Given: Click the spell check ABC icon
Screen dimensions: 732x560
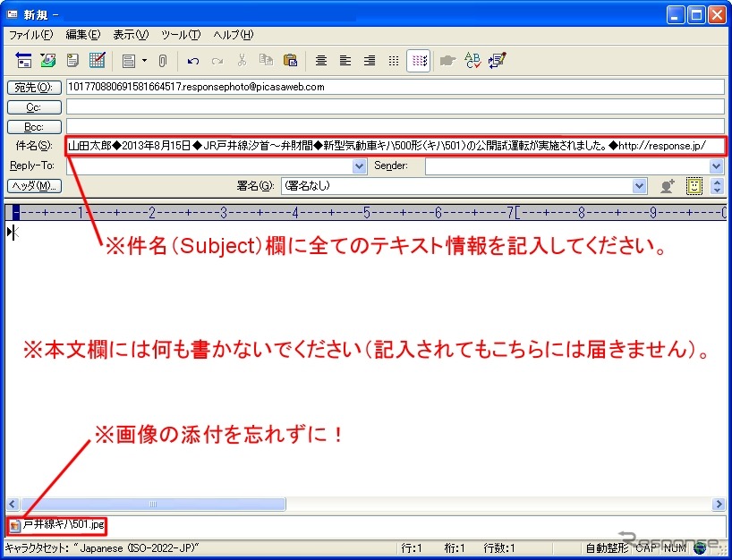Looking at the screenshot, I should [473, 61].
